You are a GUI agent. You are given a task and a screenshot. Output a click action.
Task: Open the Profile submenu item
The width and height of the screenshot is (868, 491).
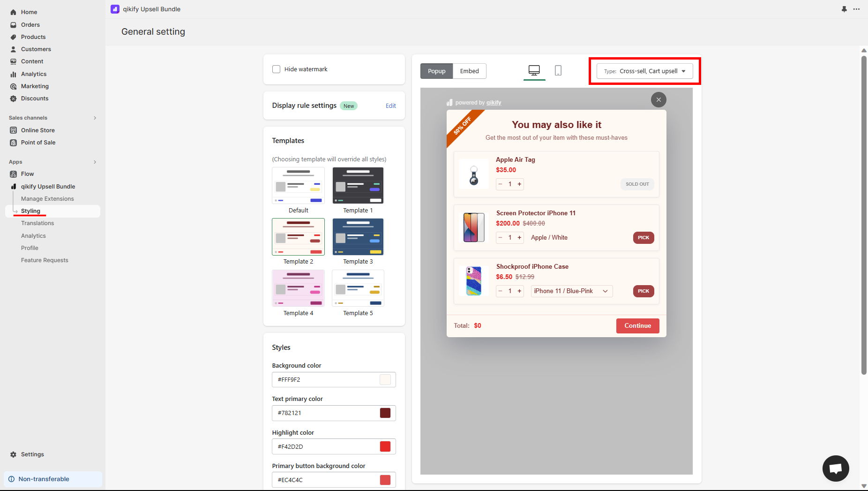tap(30, 248)
